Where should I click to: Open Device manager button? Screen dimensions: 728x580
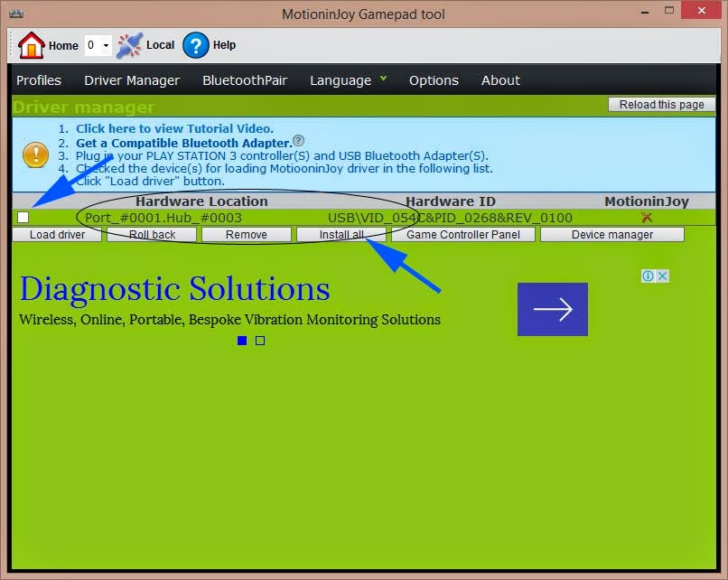point(611,235)
